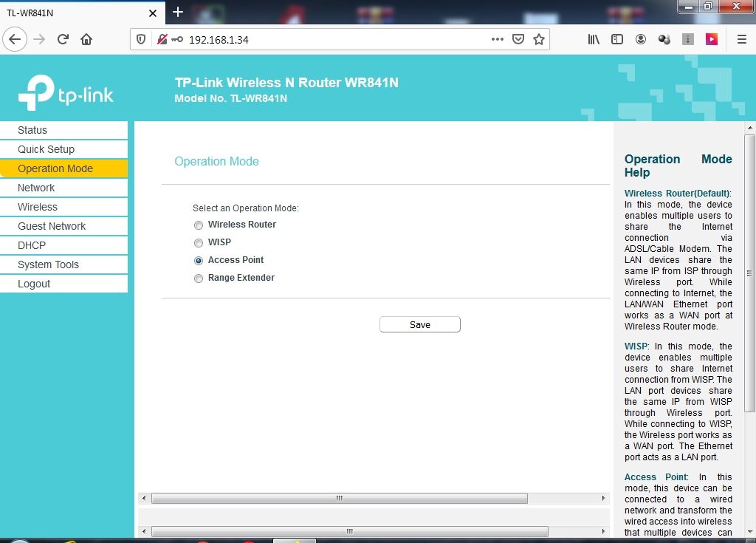756x543 pixels.
Task: Expand the Network sidebar section
Action: pyautogui.click(x=63, y=188)
